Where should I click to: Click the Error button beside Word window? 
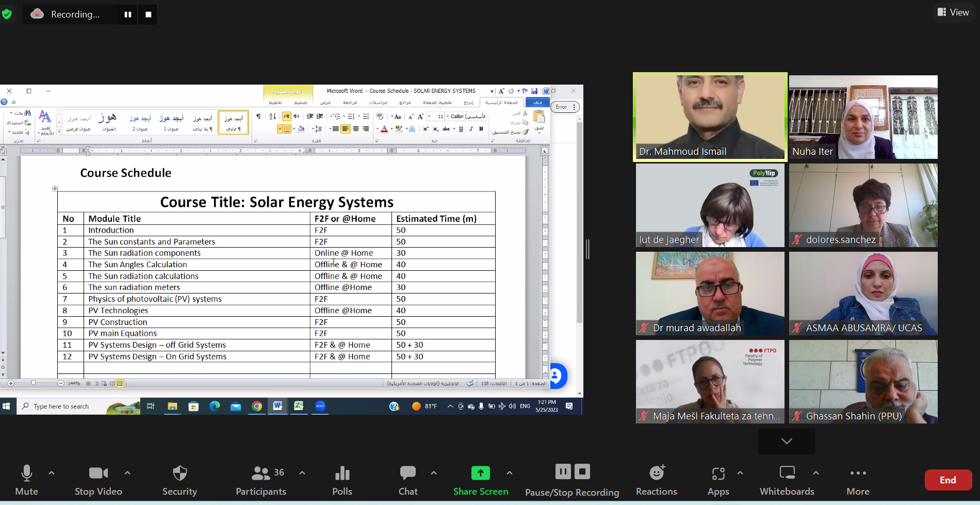click(565, 107)
